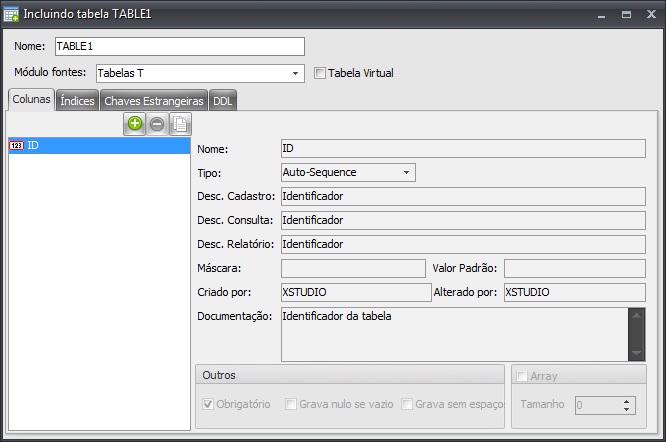Go to the DDL tab
Image resolution: width=666 pixels, height=442 pixels.
coord(223,100)
